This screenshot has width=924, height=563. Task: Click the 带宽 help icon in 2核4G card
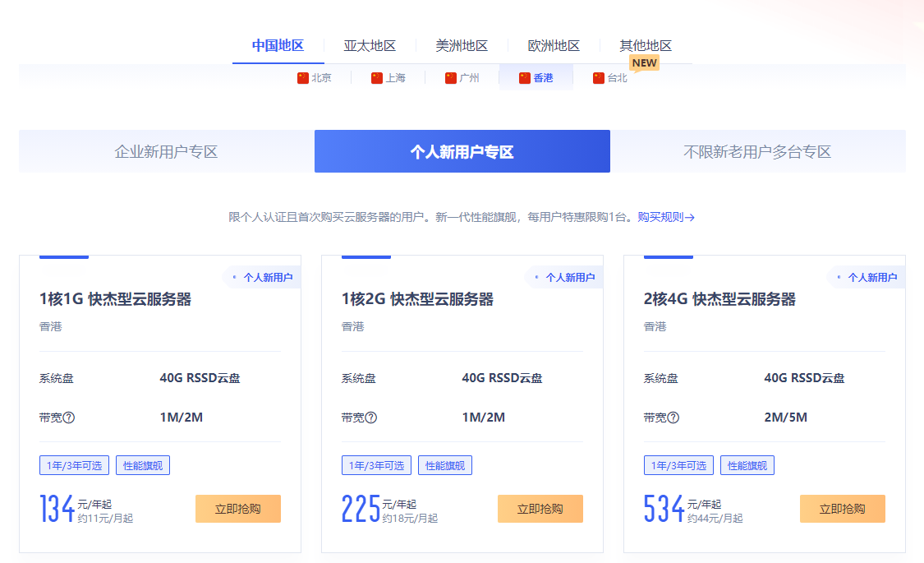pos(673,418)
